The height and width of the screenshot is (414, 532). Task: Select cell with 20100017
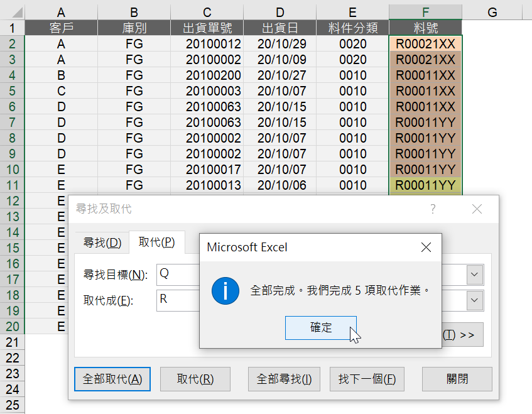coord(207,170)
